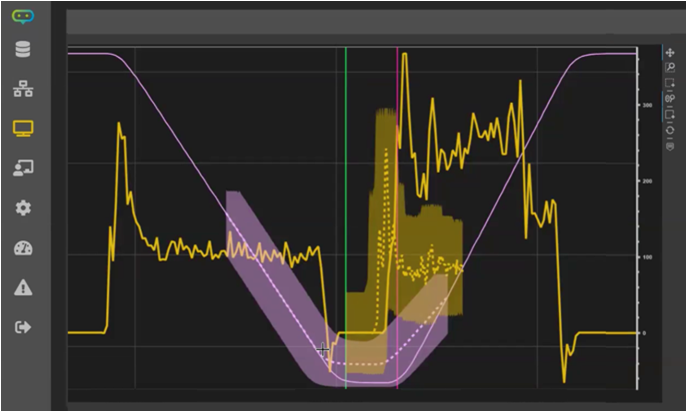687x412 pixels.
Task: Click the chatbot logo icon at top of sidebar
Action: click(x=23, y=17)
